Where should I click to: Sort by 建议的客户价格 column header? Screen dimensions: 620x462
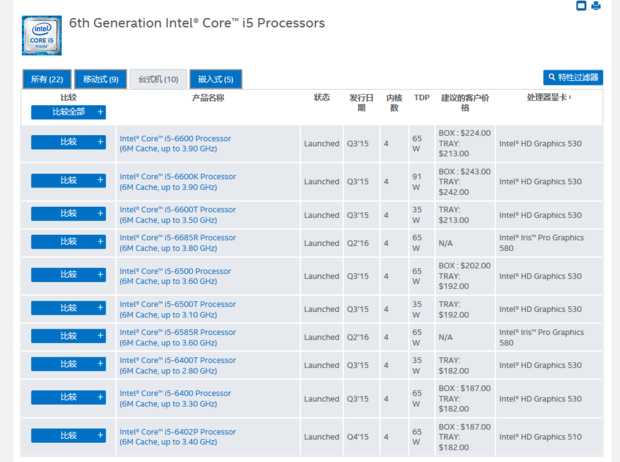(x=465, y=102)
